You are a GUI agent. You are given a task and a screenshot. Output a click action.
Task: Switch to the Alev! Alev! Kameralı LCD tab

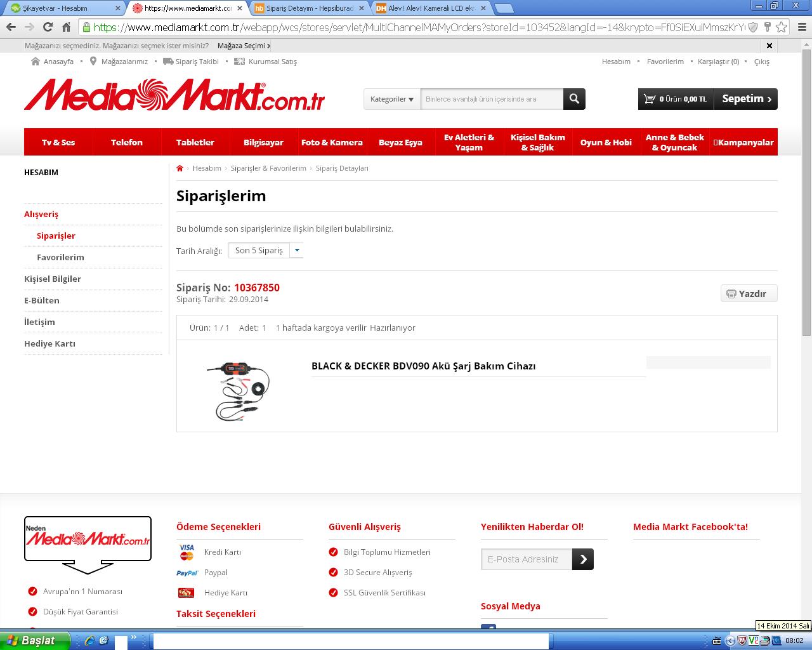coord(431,8)
